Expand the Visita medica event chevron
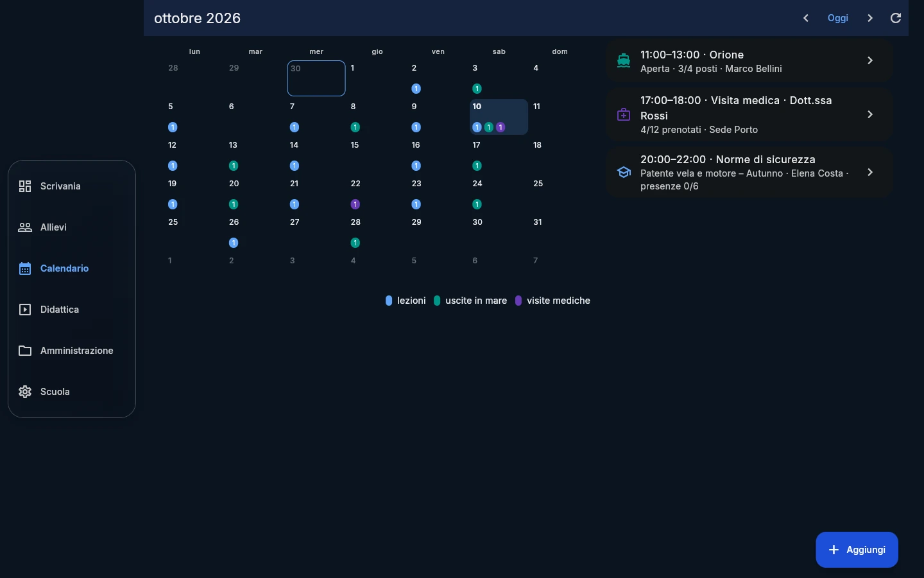 pos(870,114)
